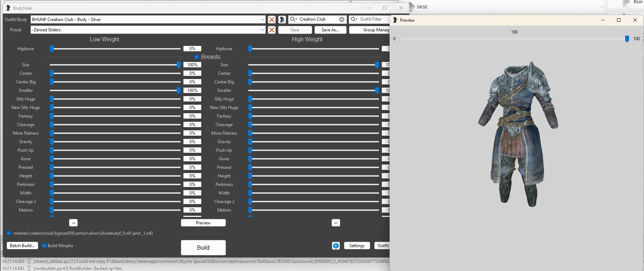Toggle the Build Morphs checkbox
Image resolution: width=644 pixels, height=271 pixels.
pyautogui.click(x=44, y=246)
